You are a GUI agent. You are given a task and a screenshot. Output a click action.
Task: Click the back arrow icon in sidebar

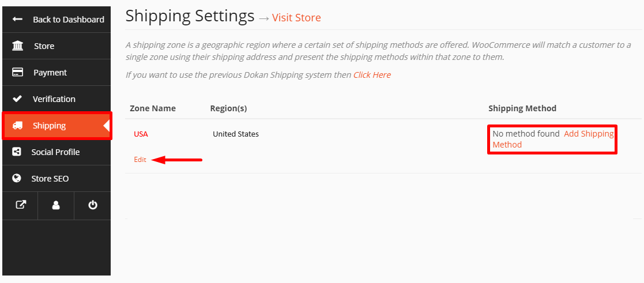click(17, 19)
